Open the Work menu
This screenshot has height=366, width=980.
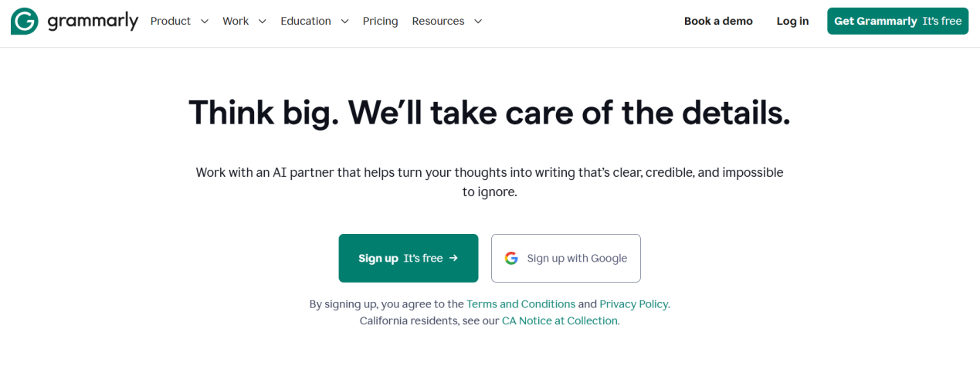244,22
